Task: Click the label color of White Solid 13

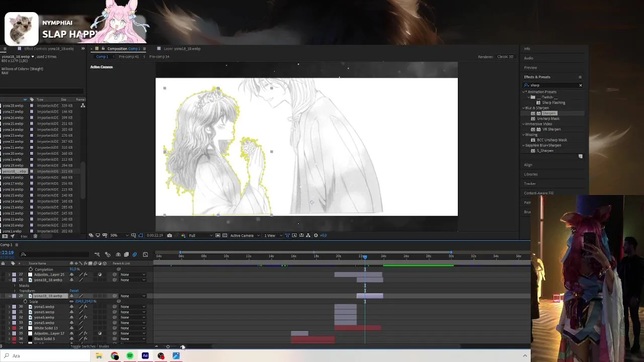Action: pos(14,328)
